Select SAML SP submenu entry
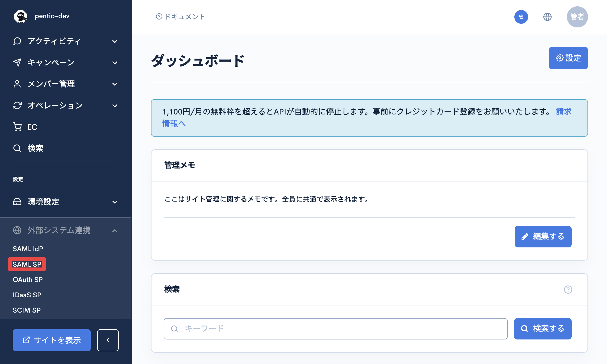Screen dimensions: 607x364 (27, 264)
